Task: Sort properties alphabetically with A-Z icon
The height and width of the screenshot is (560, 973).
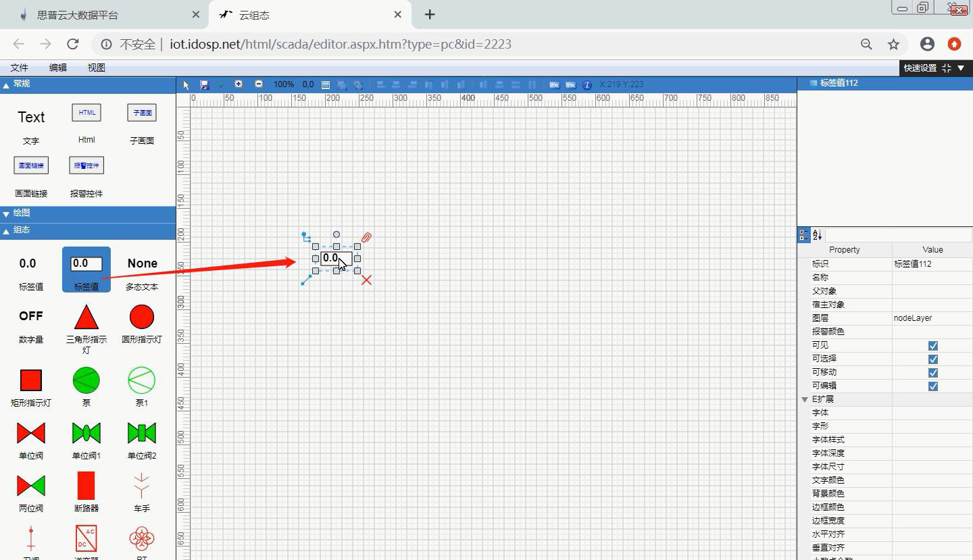Action: (818, 234)
